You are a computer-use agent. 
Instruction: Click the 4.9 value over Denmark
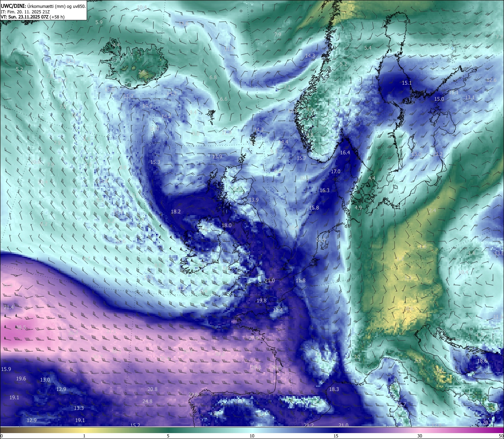[x=358, y=207]
